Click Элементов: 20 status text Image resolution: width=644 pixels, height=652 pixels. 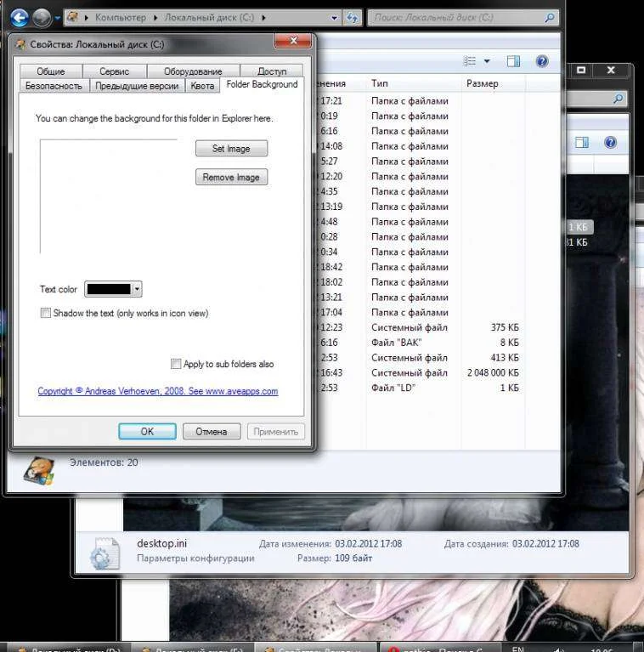104,462
